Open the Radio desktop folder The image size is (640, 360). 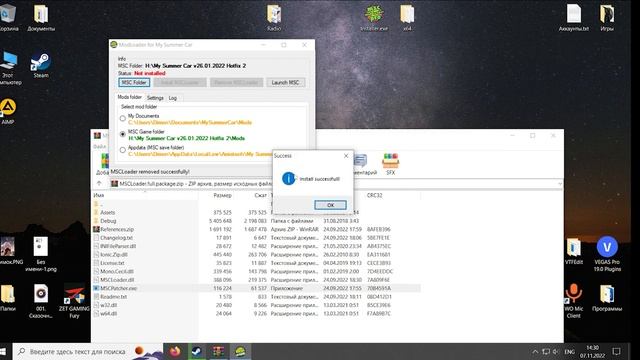pos(274,18)
